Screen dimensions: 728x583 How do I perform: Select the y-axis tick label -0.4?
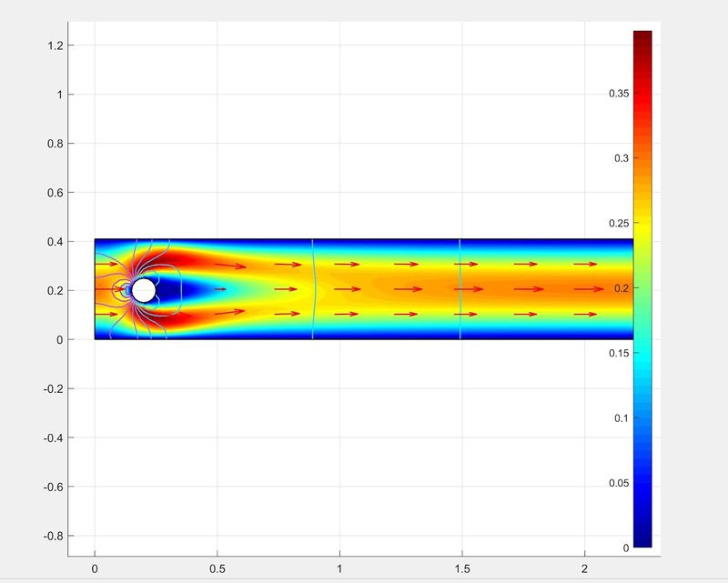pyautogui.click(x=53, y=437)
